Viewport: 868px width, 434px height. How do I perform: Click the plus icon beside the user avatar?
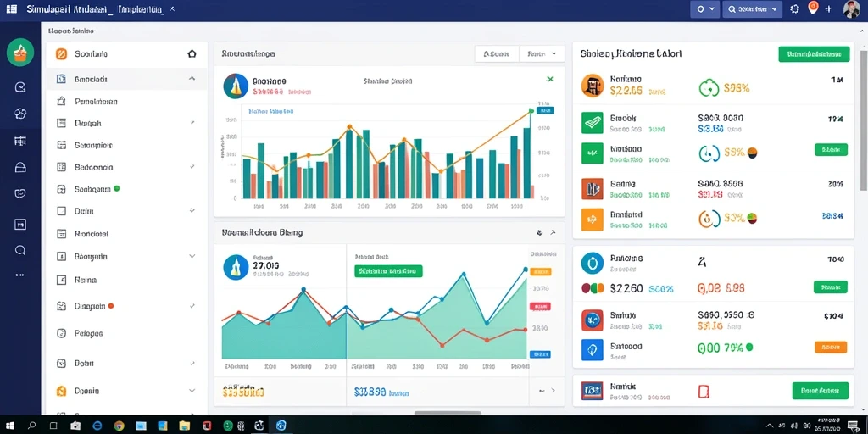click(828, 8)
